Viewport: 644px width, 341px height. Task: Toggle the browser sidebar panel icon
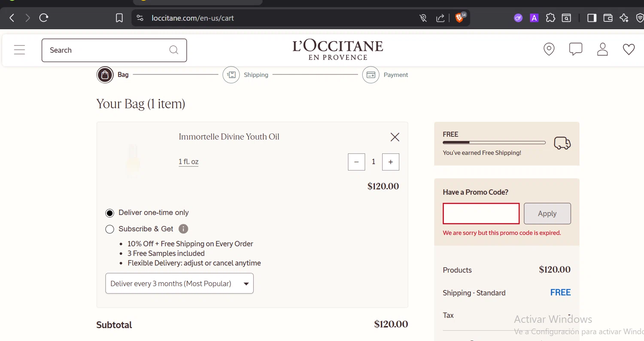point(592,18)
